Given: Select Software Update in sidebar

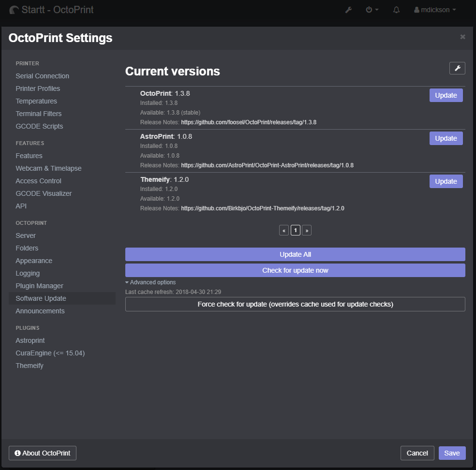Looking at the screenshot, I should [62, 298].
